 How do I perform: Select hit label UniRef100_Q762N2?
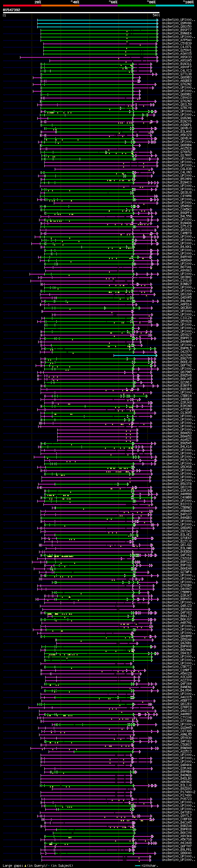(177, 84)
